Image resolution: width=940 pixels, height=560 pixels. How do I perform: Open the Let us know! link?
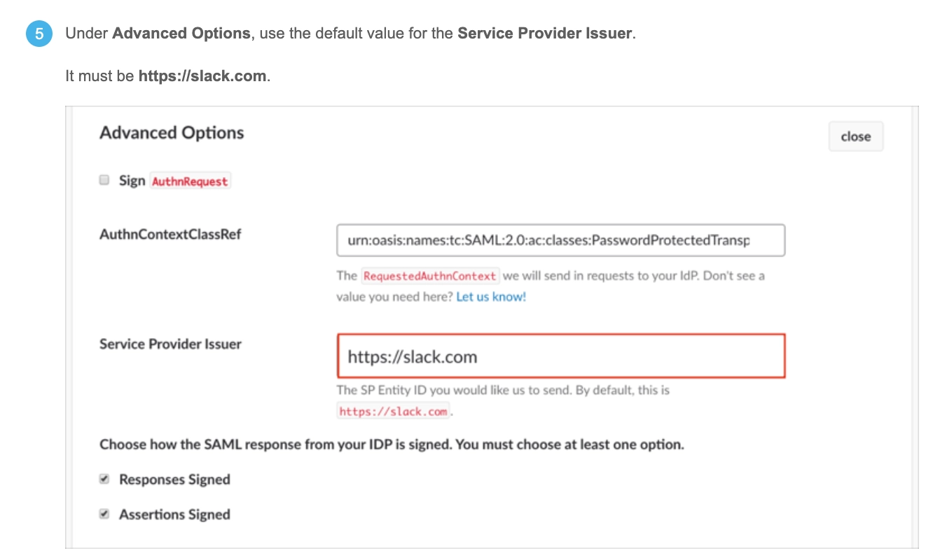491,297
